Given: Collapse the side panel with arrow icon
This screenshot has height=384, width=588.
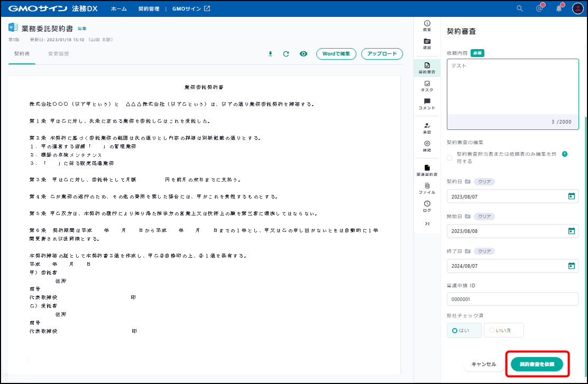Looking at the screenshot, I should point(427,224).
